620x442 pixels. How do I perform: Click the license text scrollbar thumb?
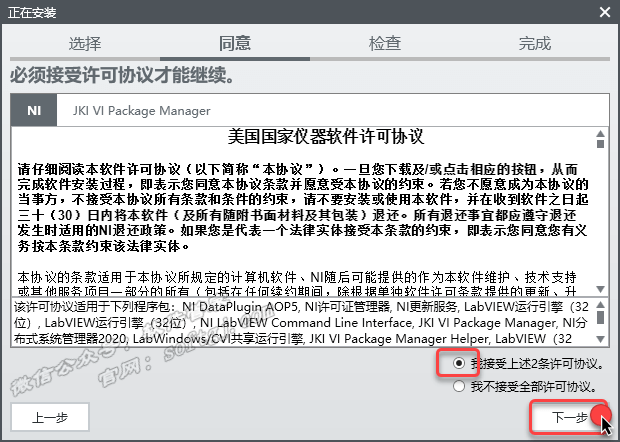(x=601, y=144)
